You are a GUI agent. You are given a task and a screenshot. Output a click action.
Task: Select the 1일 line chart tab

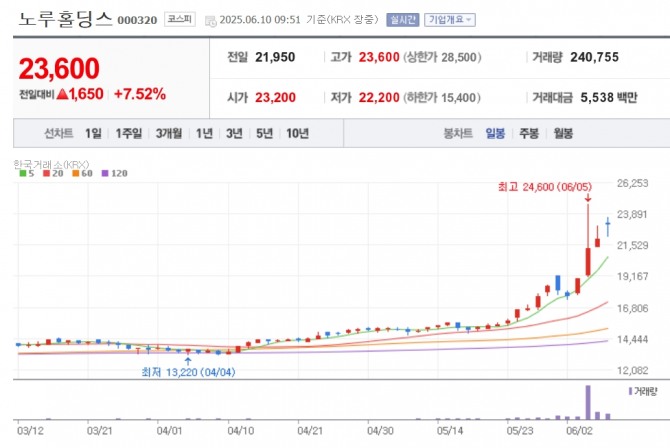point(93,133)
